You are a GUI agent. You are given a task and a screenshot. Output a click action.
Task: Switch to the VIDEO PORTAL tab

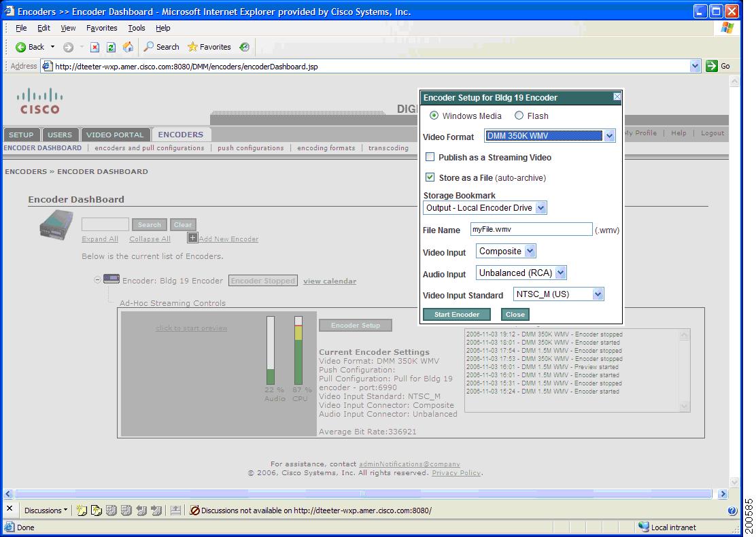pyautogui.click(x=116, y=134)
